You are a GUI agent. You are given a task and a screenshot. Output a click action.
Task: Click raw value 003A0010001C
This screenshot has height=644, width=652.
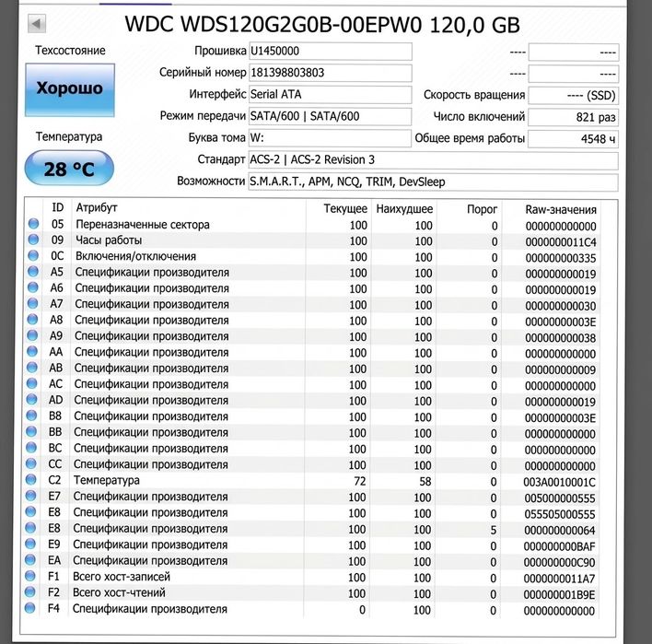coord(559,482)
